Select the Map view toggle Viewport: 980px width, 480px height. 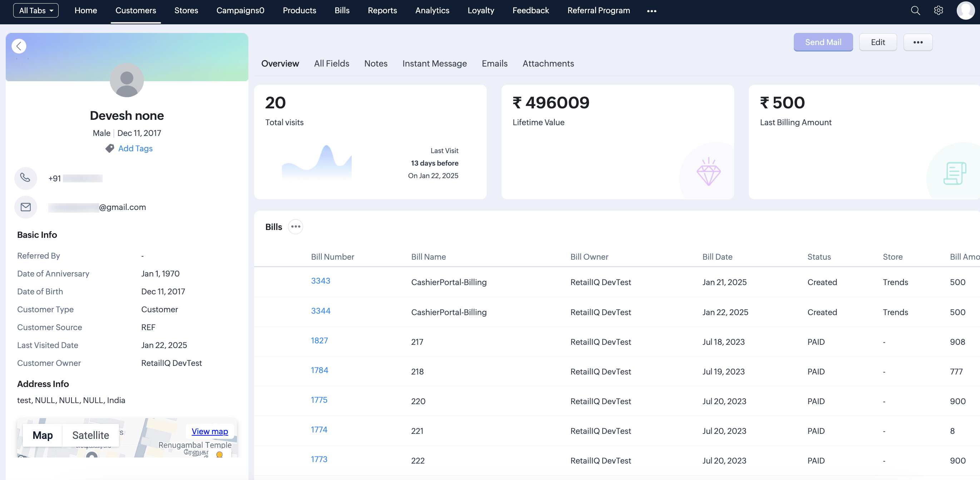[43, 435]
